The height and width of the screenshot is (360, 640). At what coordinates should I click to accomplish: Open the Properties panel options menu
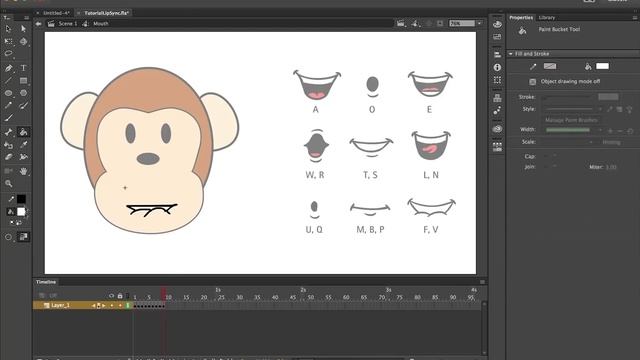pyautogui.click(x=635, y=18)
